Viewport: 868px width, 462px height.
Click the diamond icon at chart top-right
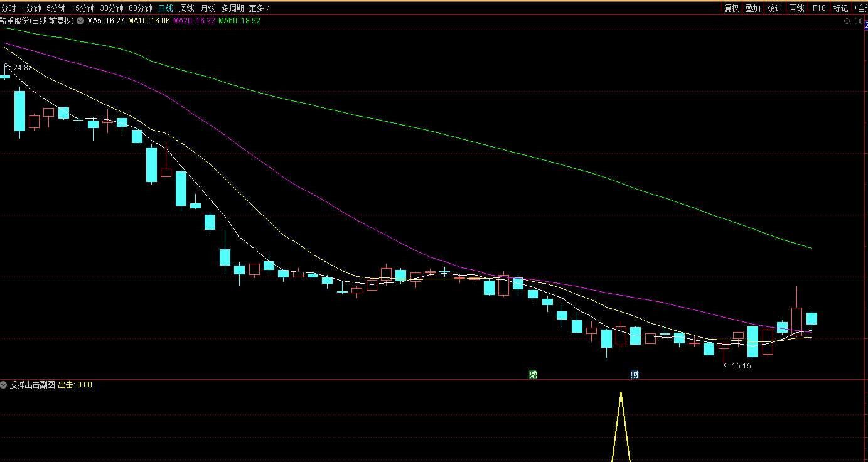click(x=847, y=21)
